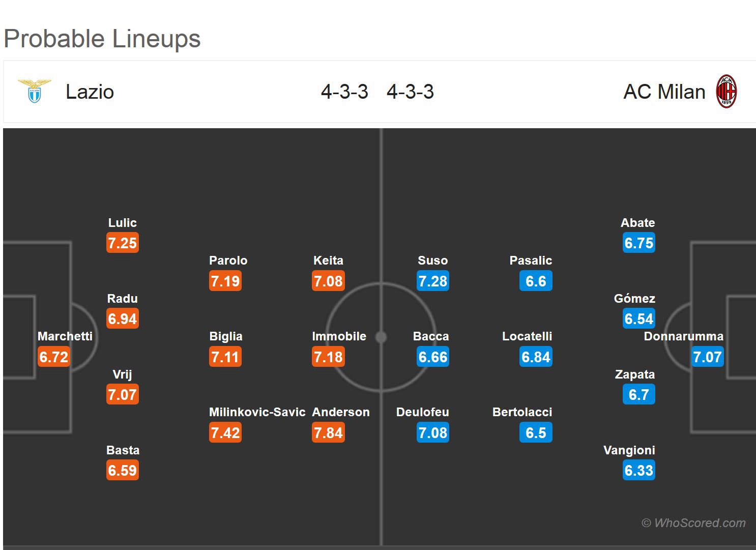Select the player name Bacca
Screen dimensions: 756x550
coord(430,336)
